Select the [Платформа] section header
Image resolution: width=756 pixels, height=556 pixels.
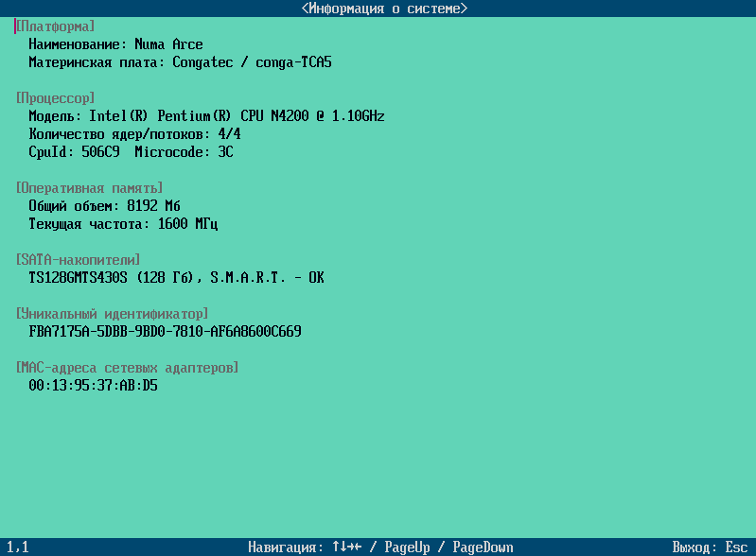pos(55,26)
